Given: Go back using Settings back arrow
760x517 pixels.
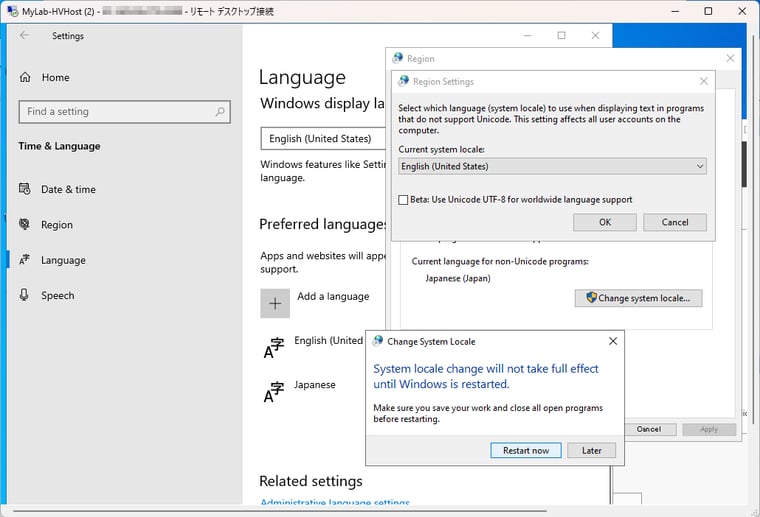Looking at the screenshot, I should (25, 35).
